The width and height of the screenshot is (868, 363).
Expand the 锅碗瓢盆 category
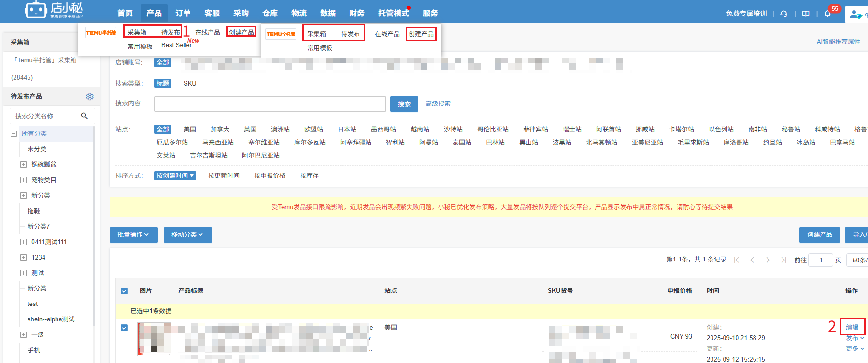pyautogui.click(x=23, y=164)
